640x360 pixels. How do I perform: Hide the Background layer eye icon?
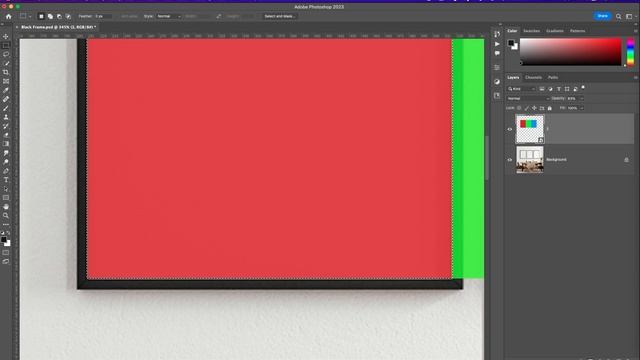(x=509, y=160)
